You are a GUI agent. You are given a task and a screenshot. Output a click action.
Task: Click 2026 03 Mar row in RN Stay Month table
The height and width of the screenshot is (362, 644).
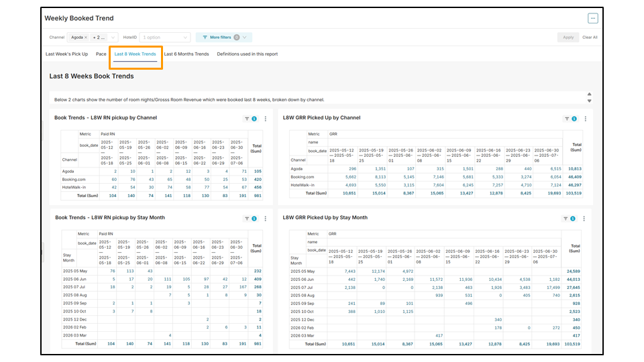pos(162,335)
